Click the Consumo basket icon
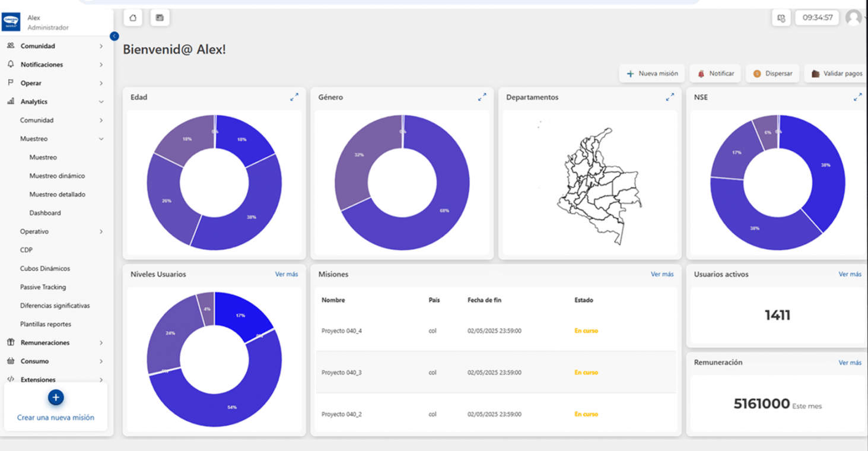The width and height of the screenshot is (868, 451). 11,361
